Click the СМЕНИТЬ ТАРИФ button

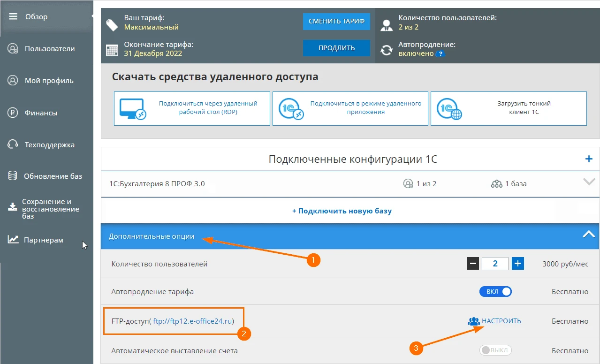point(336,21)
